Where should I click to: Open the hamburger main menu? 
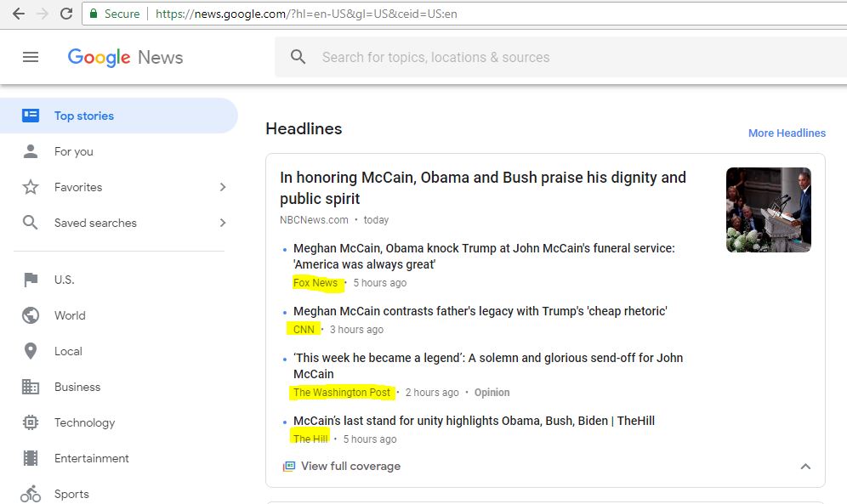click(x=31, y=57)
